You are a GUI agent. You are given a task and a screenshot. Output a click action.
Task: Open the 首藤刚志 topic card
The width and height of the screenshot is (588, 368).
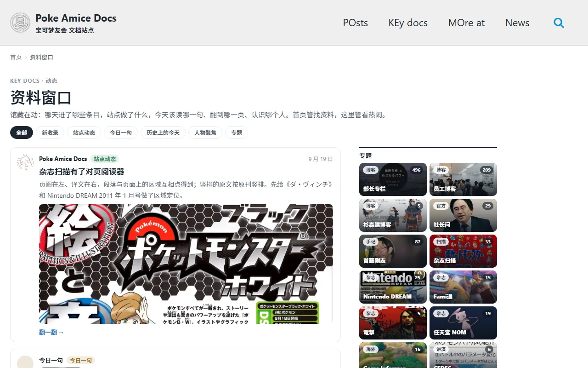[393, 251]
